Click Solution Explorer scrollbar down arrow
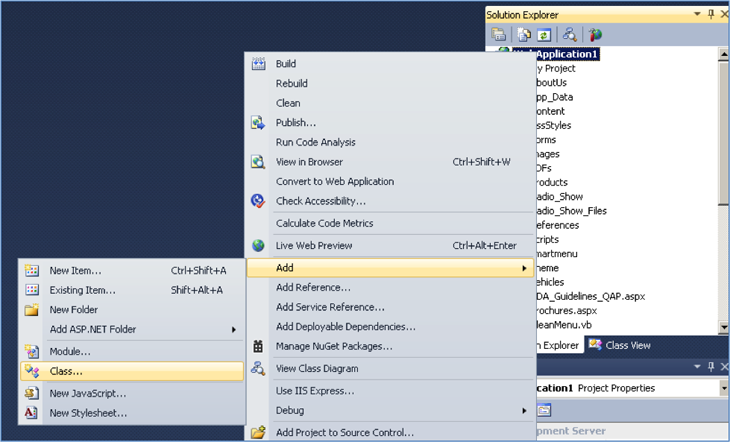This screenshot has width=730, height=442. (723, 327)
